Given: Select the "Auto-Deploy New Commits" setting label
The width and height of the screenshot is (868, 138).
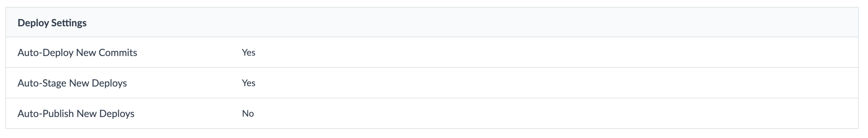Looking at the screenshot, I should (77, 53).
